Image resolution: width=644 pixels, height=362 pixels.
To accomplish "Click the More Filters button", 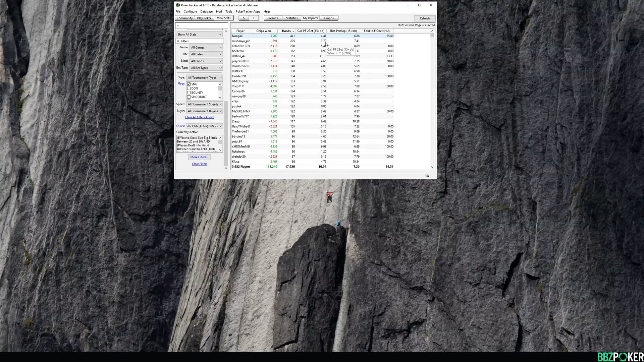I will pos(199,157).
